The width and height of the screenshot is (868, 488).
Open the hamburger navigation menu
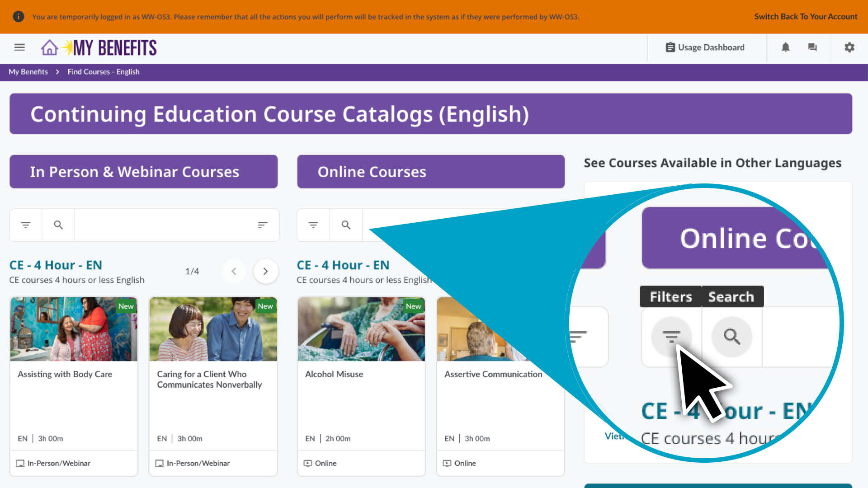19,47
